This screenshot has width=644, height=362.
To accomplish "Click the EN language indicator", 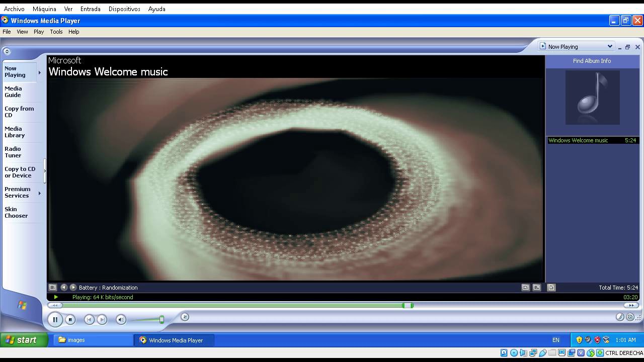I will pos(555,340).
